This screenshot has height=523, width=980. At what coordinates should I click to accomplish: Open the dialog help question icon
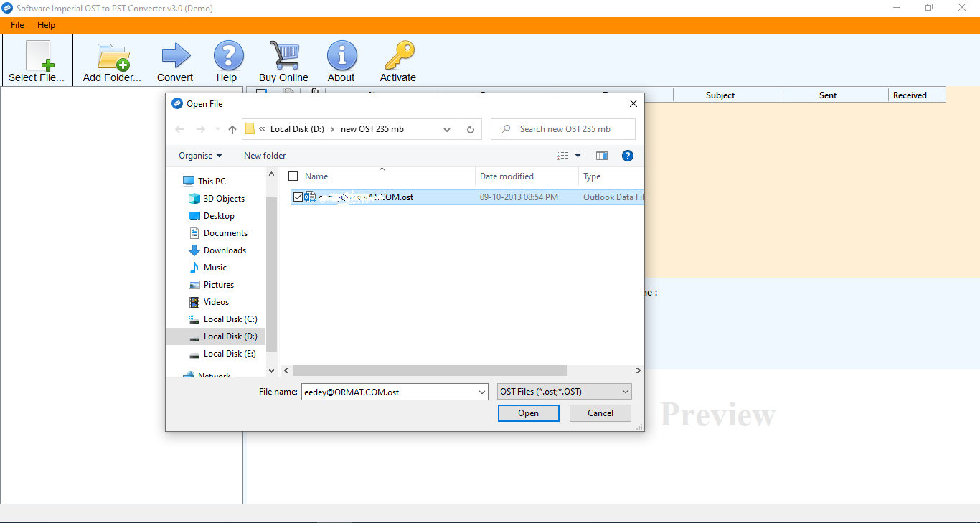627,156
